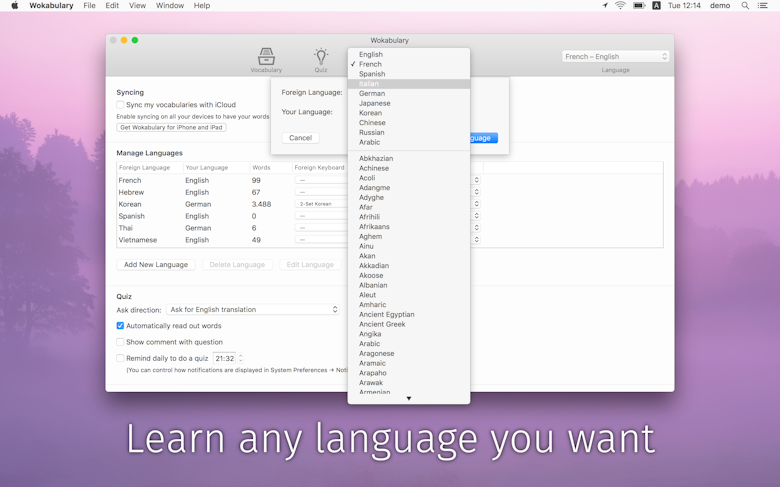Cancel the add language dialog

point(300,138)
